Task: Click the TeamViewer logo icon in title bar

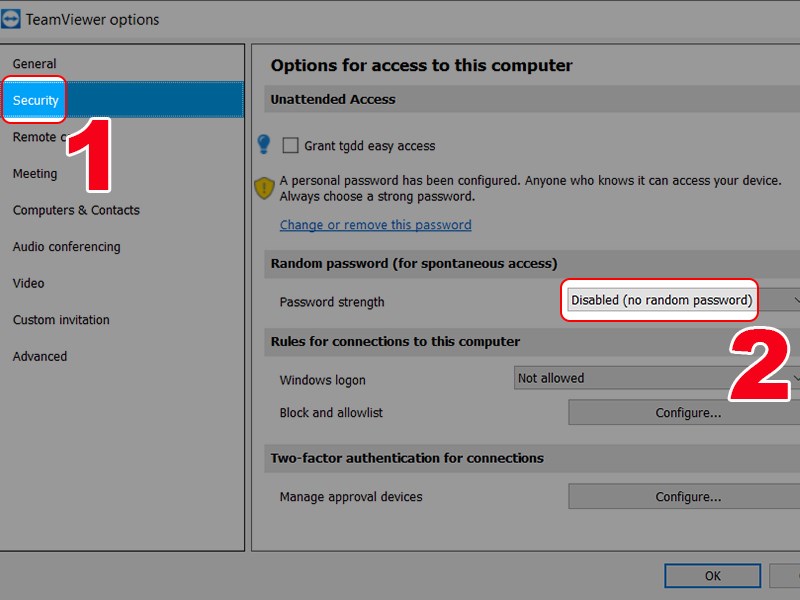Action: [x=10, y=19]
